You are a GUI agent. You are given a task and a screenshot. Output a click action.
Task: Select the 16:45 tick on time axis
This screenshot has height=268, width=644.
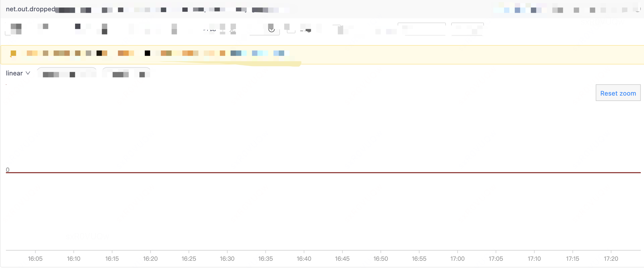pyautogui.click(x=342, y=259)
